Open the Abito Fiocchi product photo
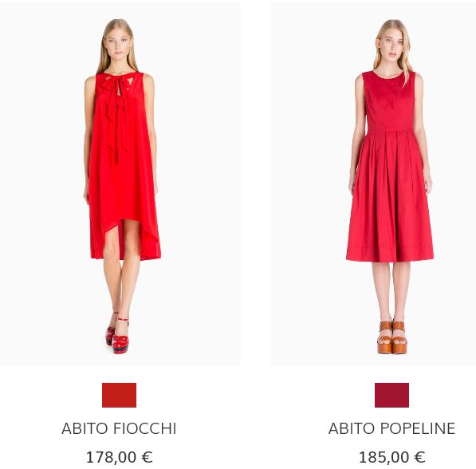476x469 pixels. pos(120,183)
